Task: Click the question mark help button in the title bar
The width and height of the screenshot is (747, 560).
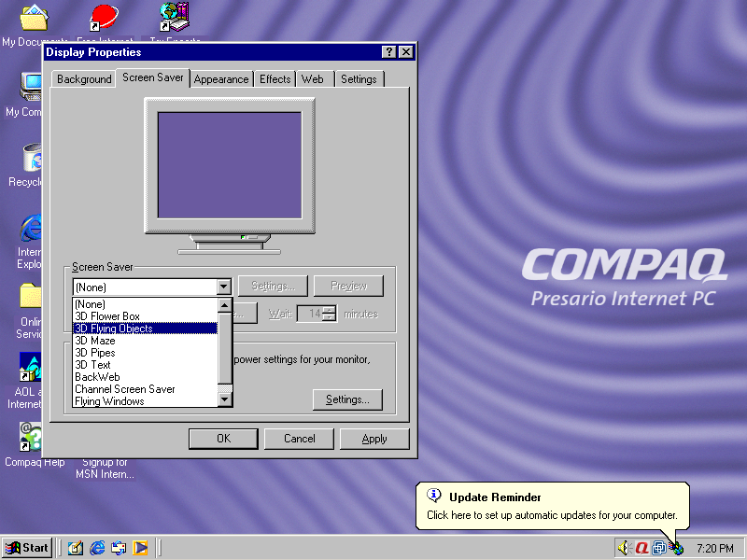Action: point(388,52)
